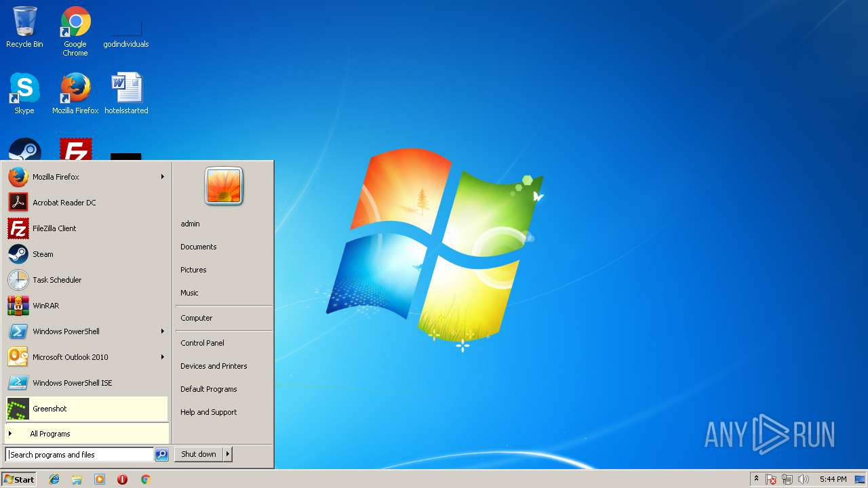Click the Windows PowerShell icon in Start menu

[18, 331]
